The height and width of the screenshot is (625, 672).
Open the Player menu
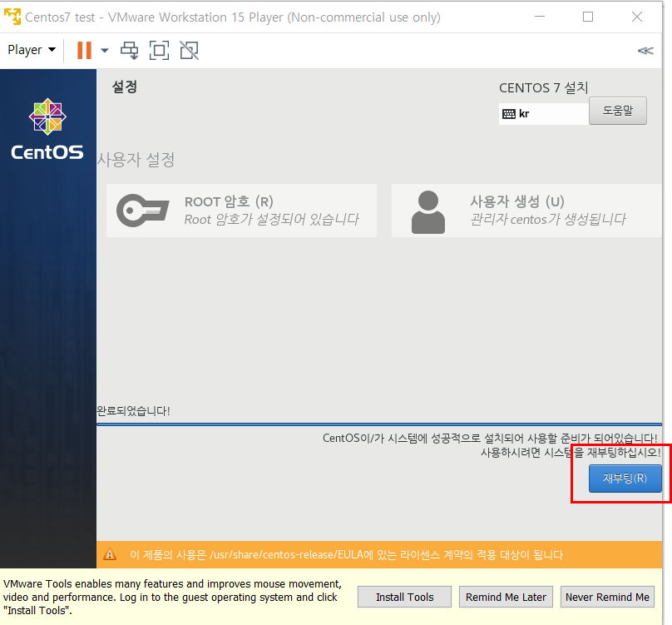point(32,50)
